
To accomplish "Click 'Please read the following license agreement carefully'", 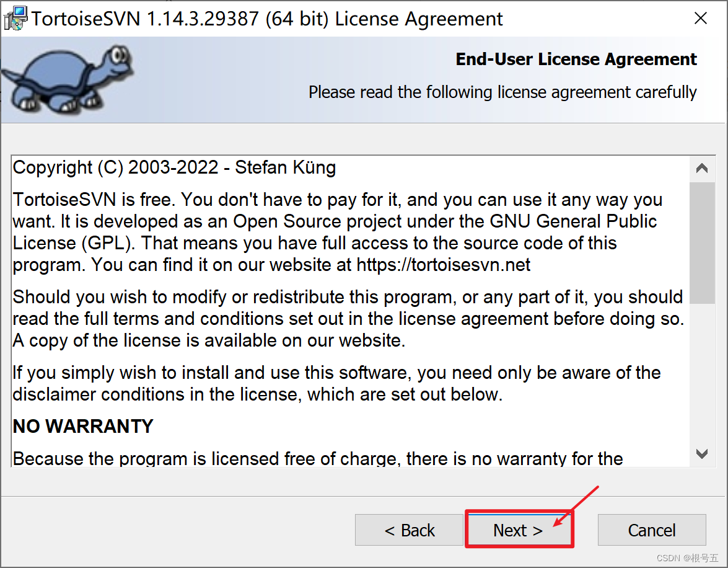I will tap(503, 92).
